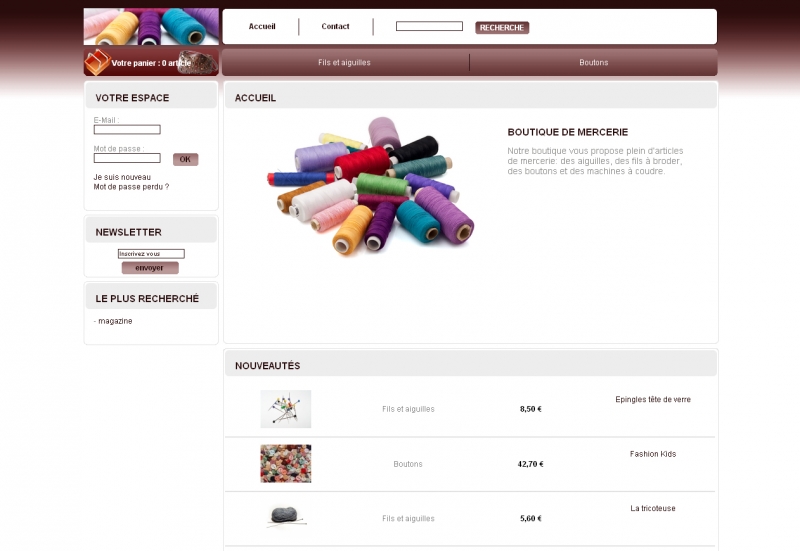Click the RECHERCHE search button

(x=502, y=28)
